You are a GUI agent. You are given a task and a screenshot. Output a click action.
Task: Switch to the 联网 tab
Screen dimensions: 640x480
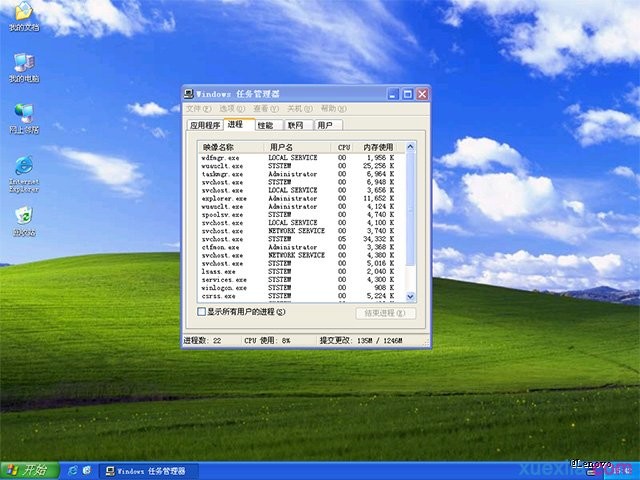point(298,125)
